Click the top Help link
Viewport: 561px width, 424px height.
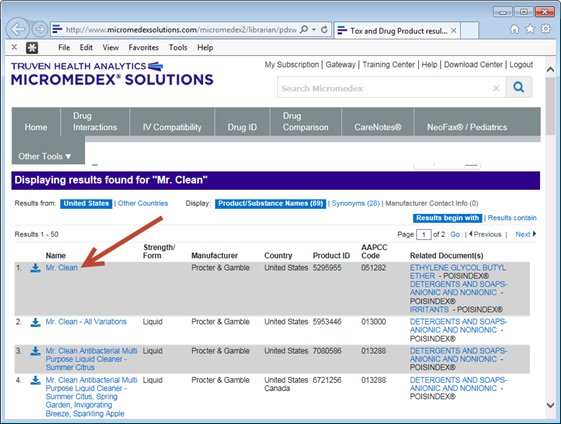coord(429,64)
